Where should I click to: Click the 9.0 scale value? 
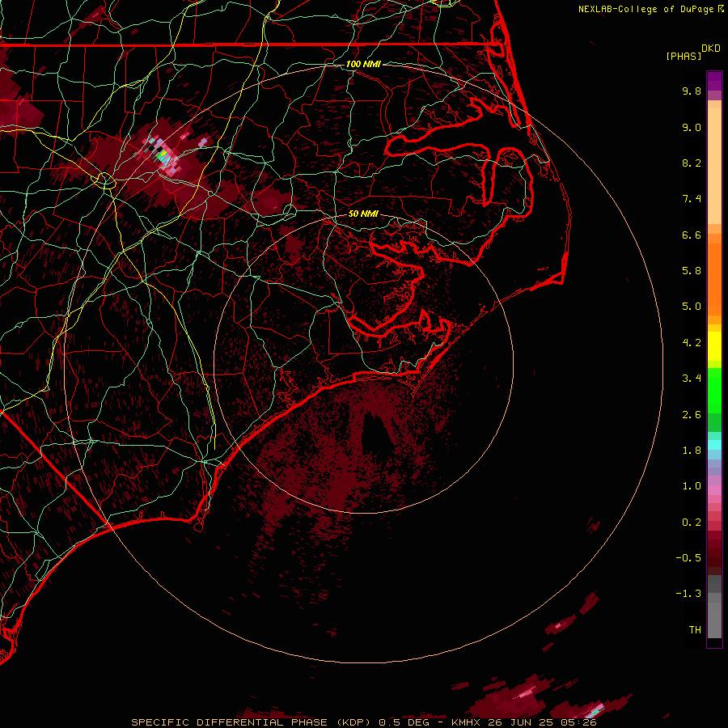pyautogui.click(x=692, y=127)
